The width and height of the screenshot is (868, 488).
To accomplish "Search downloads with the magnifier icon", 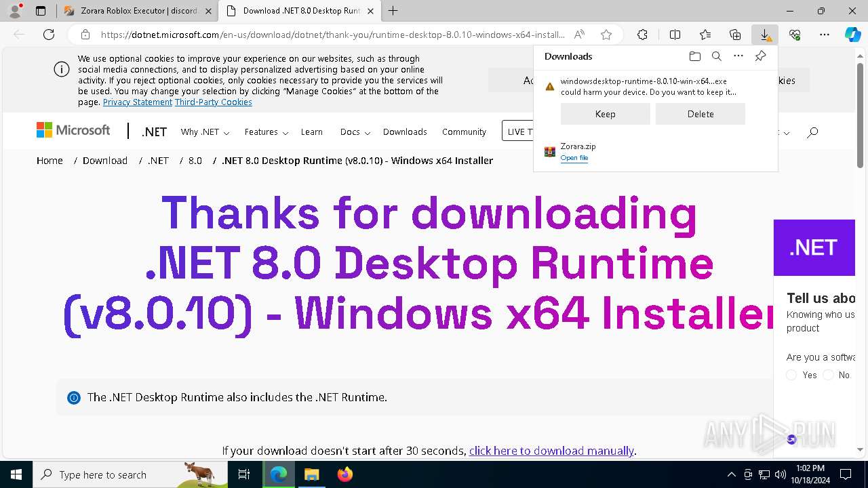I will (716, 56).
